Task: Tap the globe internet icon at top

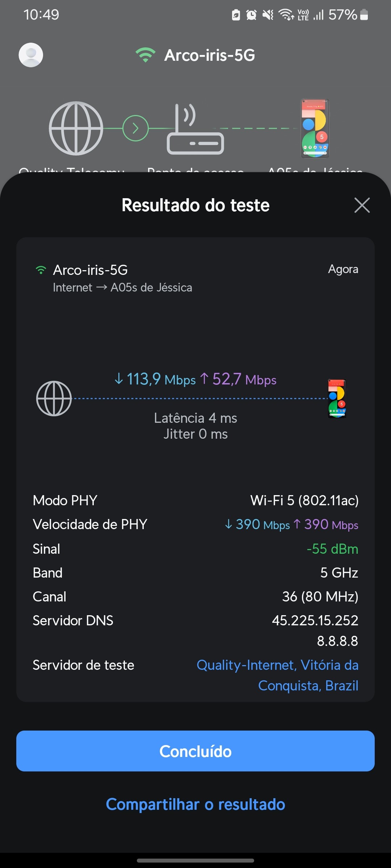Action: click(76, 128)
